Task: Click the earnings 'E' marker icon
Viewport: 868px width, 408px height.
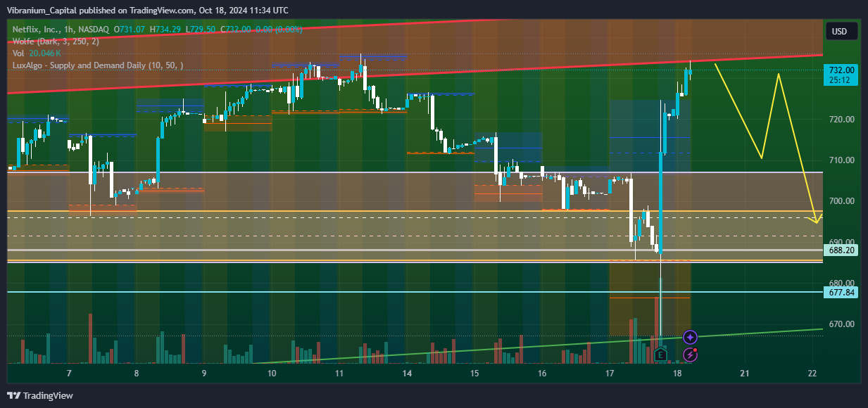Action: [x=660, y=355]
